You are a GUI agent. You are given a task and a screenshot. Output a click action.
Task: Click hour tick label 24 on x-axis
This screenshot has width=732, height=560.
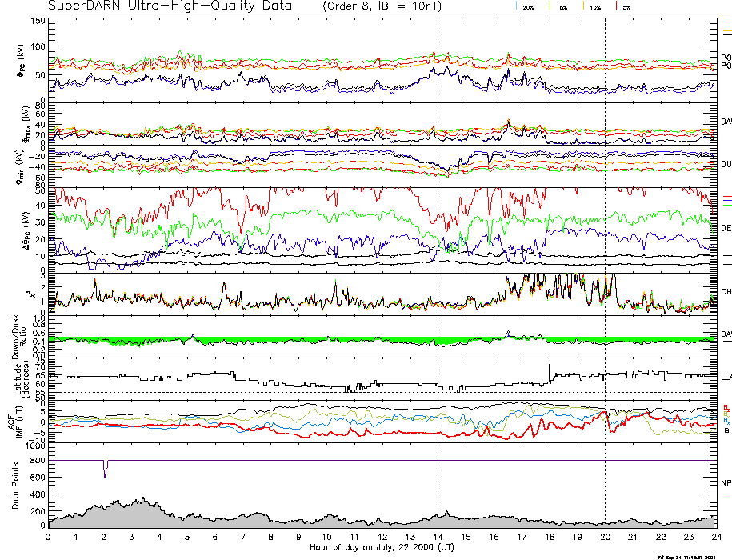tap(716, 537)
